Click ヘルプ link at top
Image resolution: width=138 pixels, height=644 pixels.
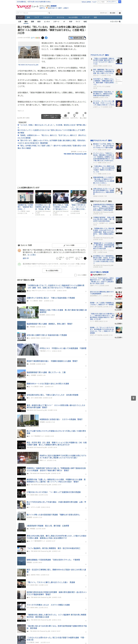coord(94,2)
